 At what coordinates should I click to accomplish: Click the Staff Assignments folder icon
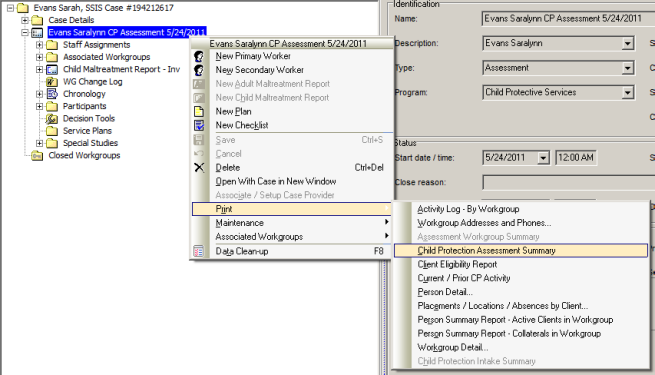click(52, 45)
